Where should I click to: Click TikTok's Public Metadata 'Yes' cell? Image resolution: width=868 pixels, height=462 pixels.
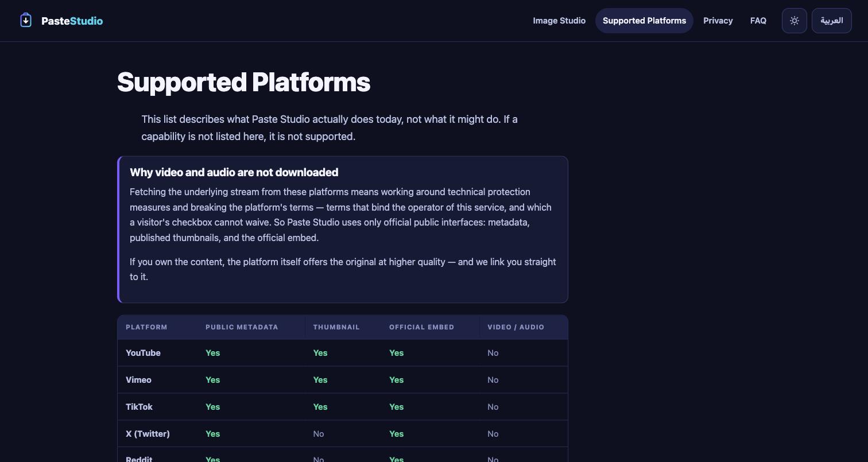point(212,407)
